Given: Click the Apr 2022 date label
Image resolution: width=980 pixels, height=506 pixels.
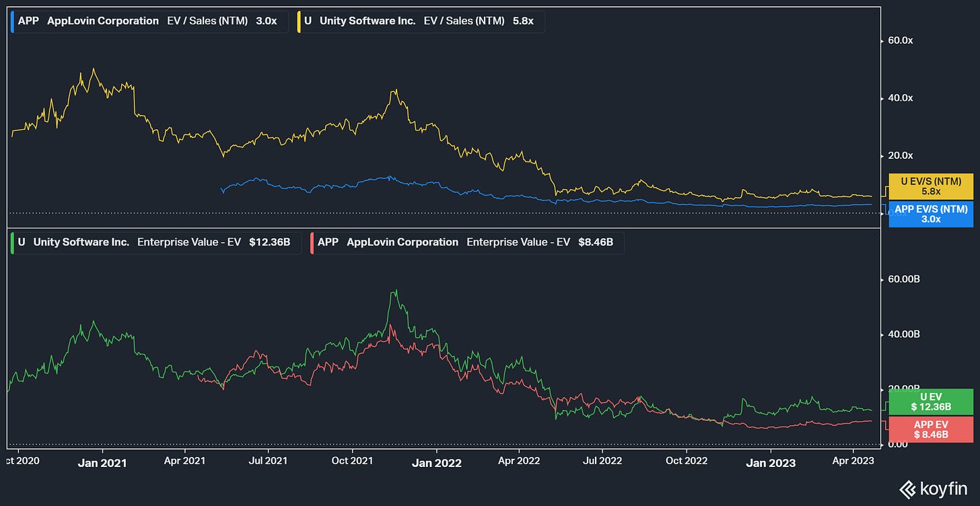Looking at the screenshot, I should (x=519, y=461).
